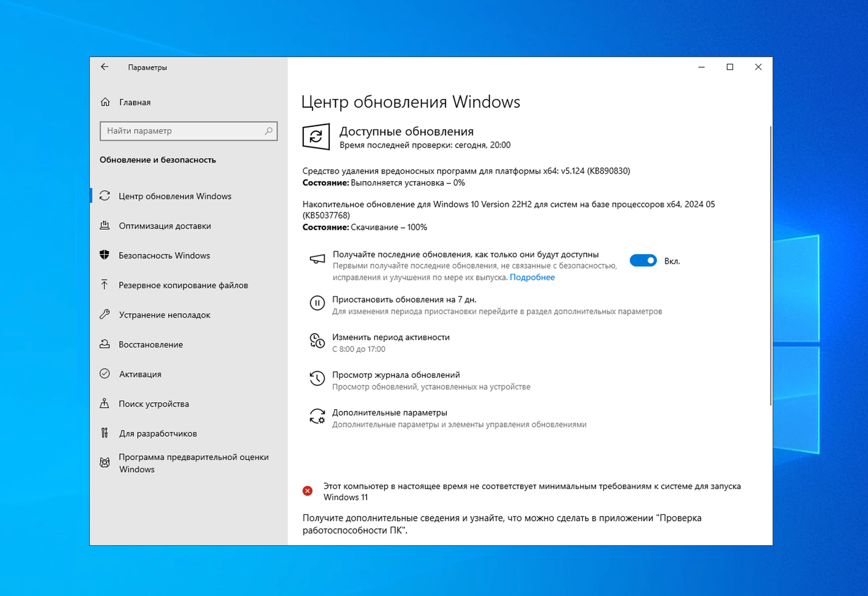Viewport: 868px width, 596px height.
Task: Select Центр обновления Windows in sidebar
Action: [x=175, y=196]
